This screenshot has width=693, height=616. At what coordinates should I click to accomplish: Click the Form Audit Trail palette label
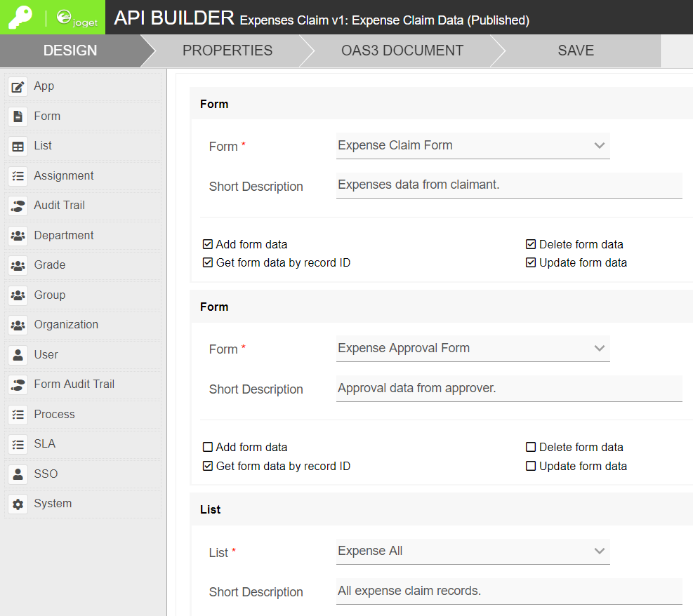coord(74,384)
